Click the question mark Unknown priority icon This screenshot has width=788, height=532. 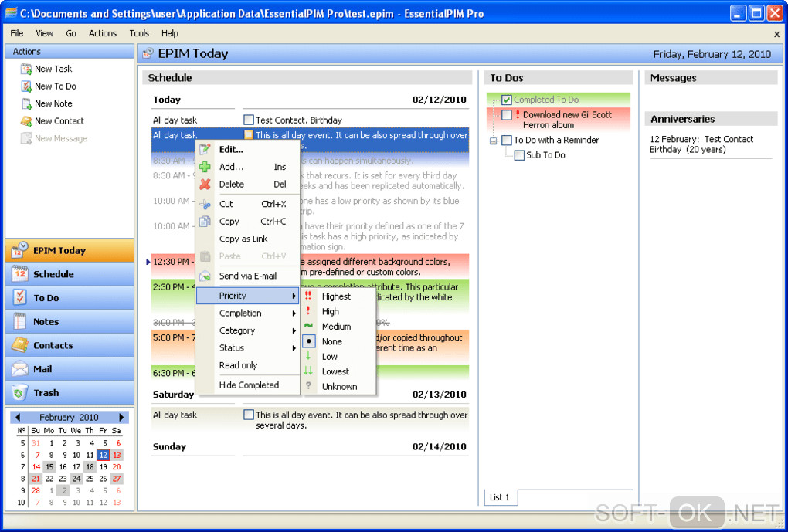point(308,386)
